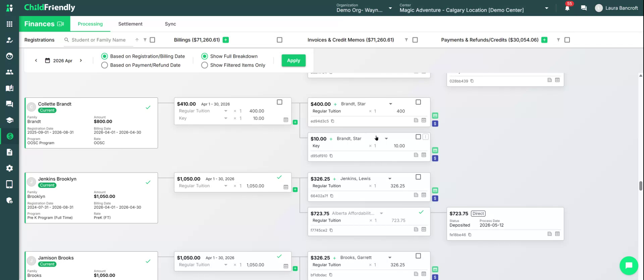Tick the Invoices & Credit Memos checkbox
This screenshot has width=644, height=280.
[x=415, y=40]
